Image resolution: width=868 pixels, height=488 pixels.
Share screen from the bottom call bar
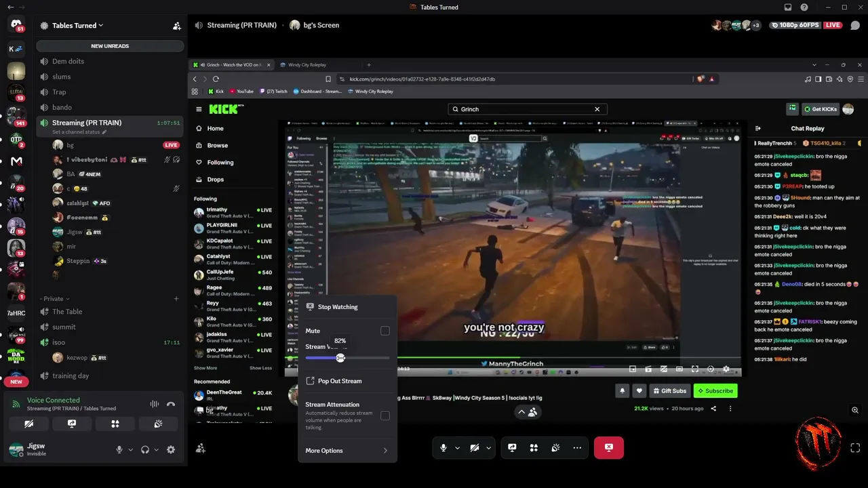click(512, 447)
